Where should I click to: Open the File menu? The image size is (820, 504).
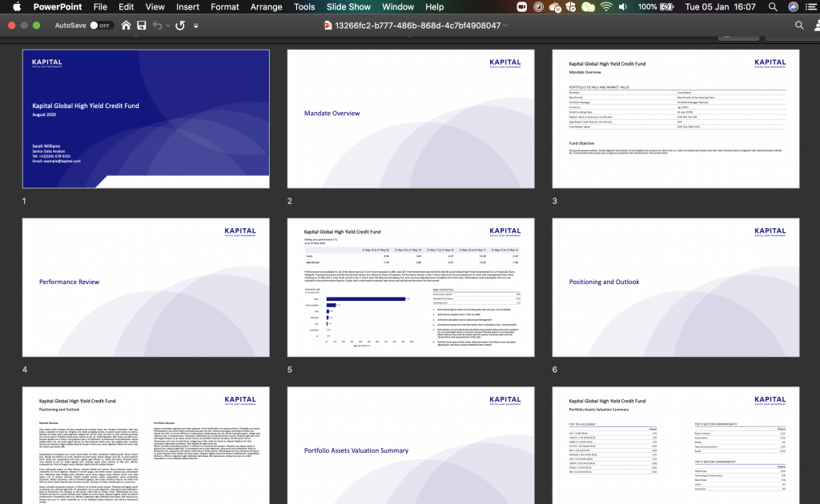100,6
